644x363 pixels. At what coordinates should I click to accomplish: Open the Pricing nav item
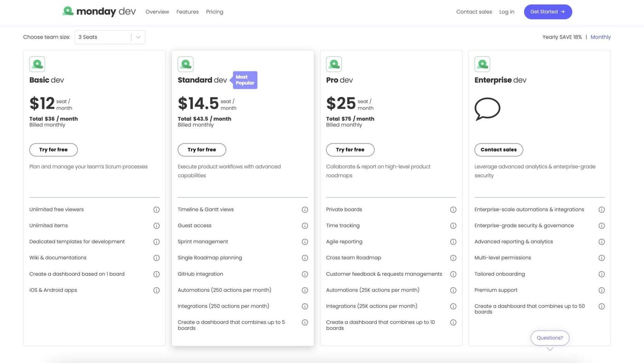[x=215, y=12]
